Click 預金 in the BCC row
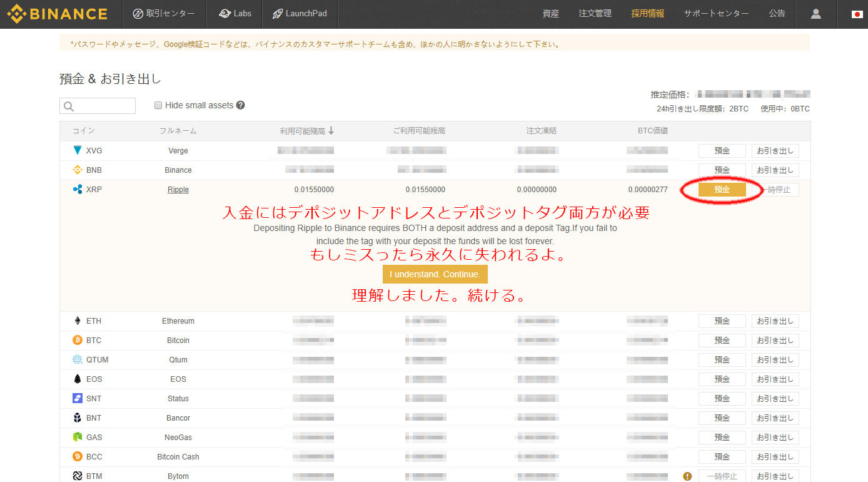 [722, 456]
